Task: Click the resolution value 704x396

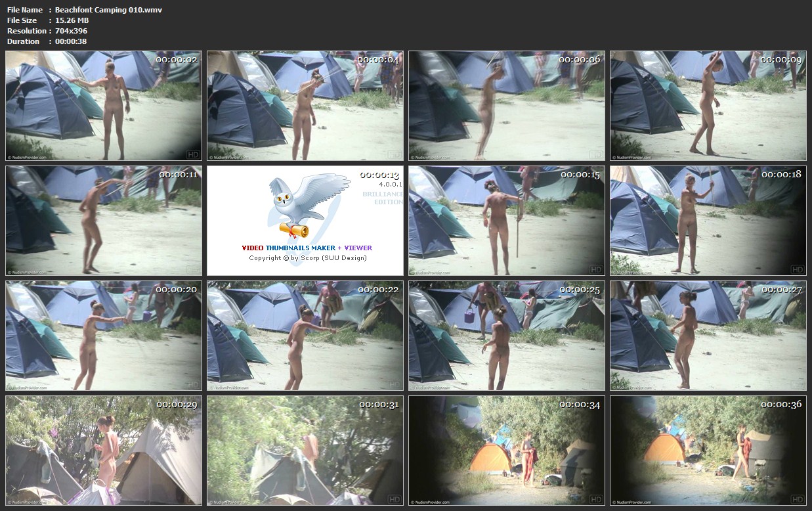Action: (71, 31)
